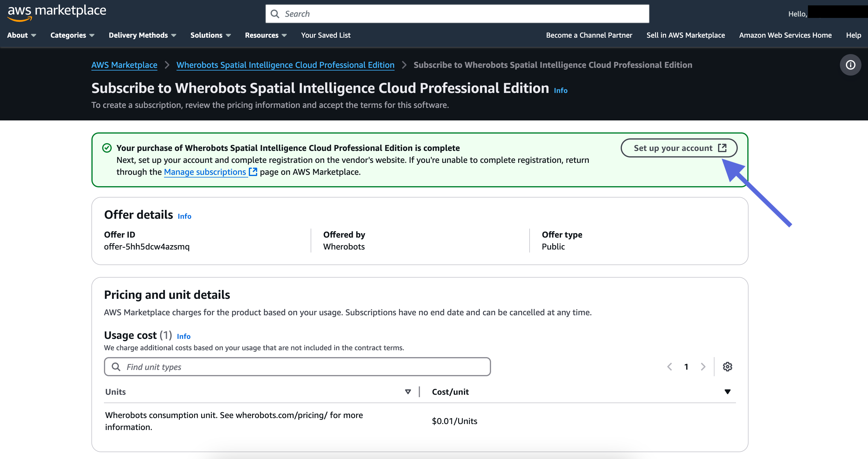Open Sell in AWS Marketplace
868x459 pixels.
click(685, 35)
